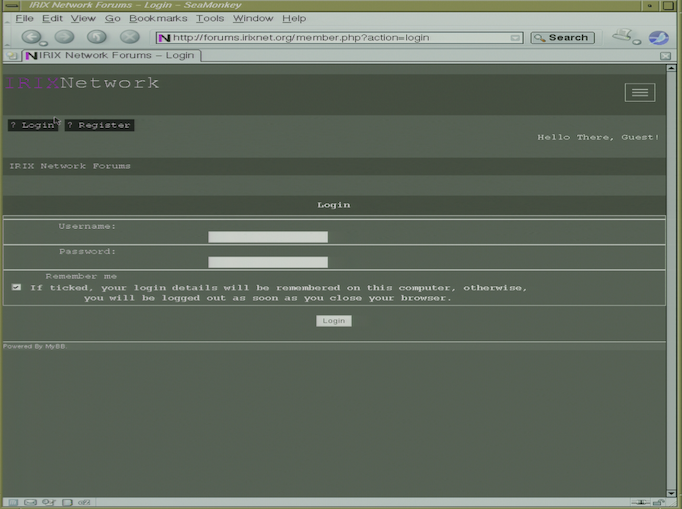682x509 pixels.
Task: Toggle the Remember me checkbox
Action: coord(16,287)
